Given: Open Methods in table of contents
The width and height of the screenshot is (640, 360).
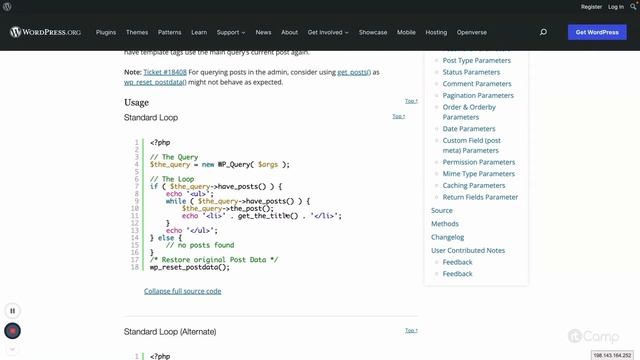Looking at the screenshot, I should (x=445, y=224).
